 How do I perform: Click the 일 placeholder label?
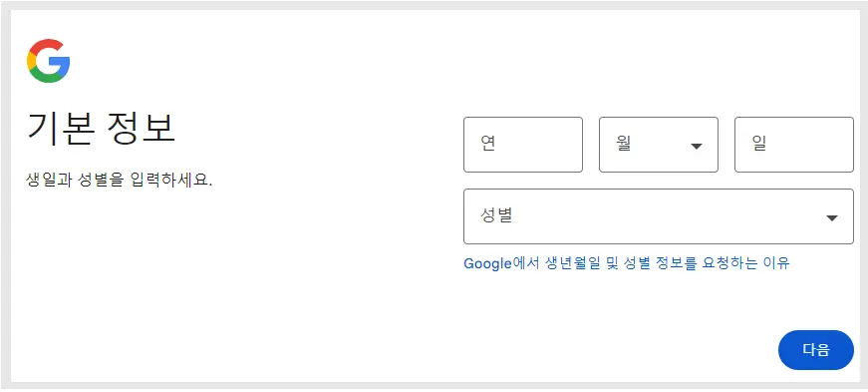[759, 145]
